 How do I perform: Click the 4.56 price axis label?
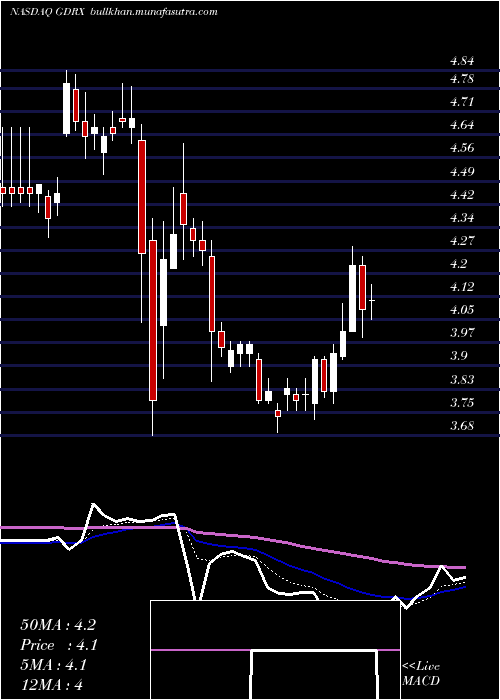(x=461, y=148)
